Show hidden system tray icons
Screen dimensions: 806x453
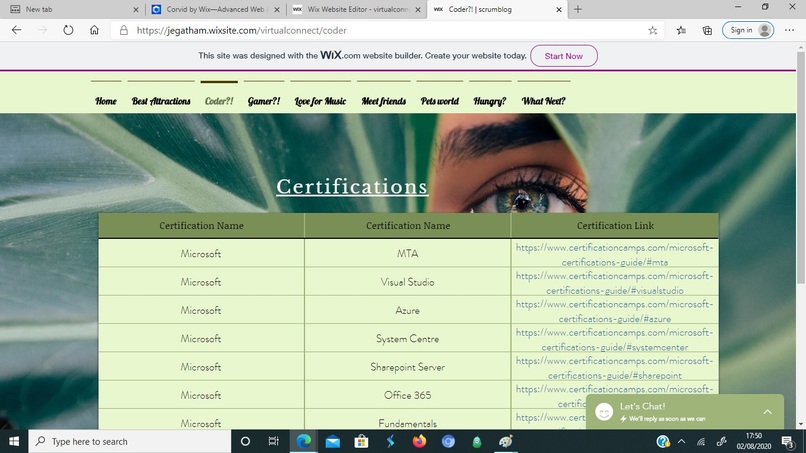pyautogui.click(x=682, y=441)
